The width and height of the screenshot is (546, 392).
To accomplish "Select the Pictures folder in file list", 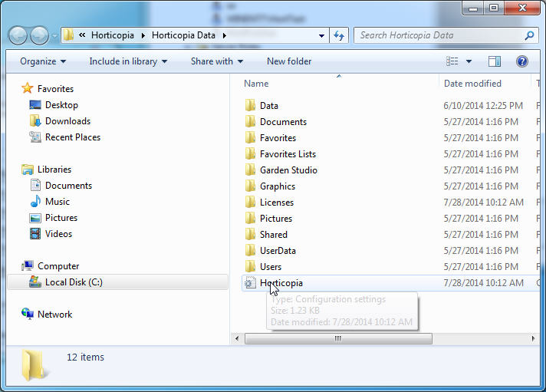I will click(x=268, y=218).
